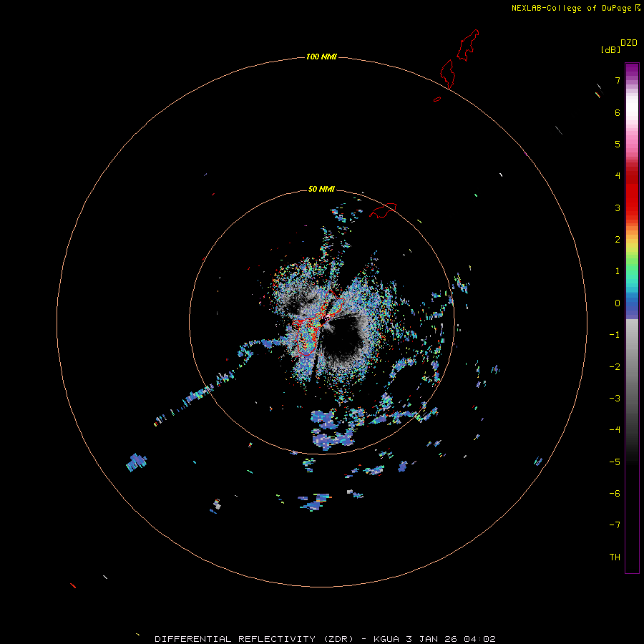Click the red island outline on the 50 NMI ring
Image resolution: width=644 pixels, height=644 pixels.
(x=383, y=210)
